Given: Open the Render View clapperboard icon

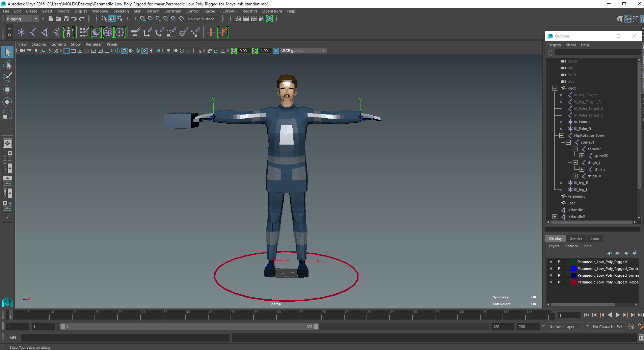Looking at the screenshot, I should (x=238, y=19).
